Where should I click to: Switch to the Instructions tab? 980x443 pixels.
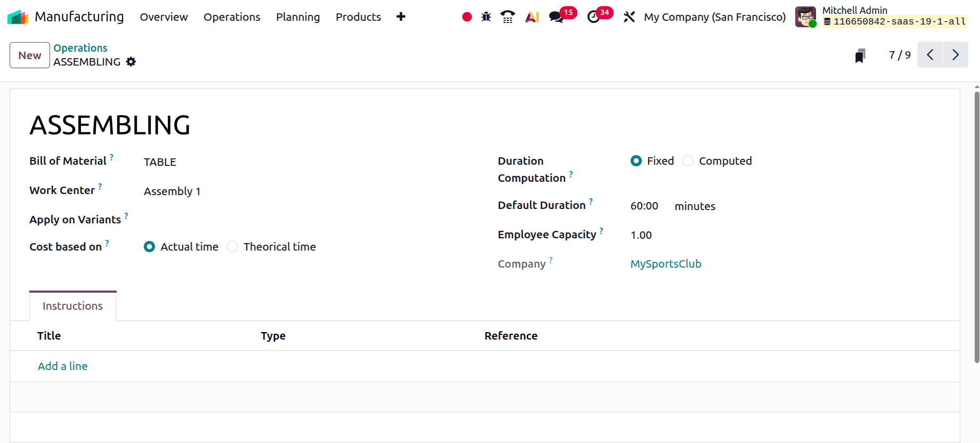[73, 306]
